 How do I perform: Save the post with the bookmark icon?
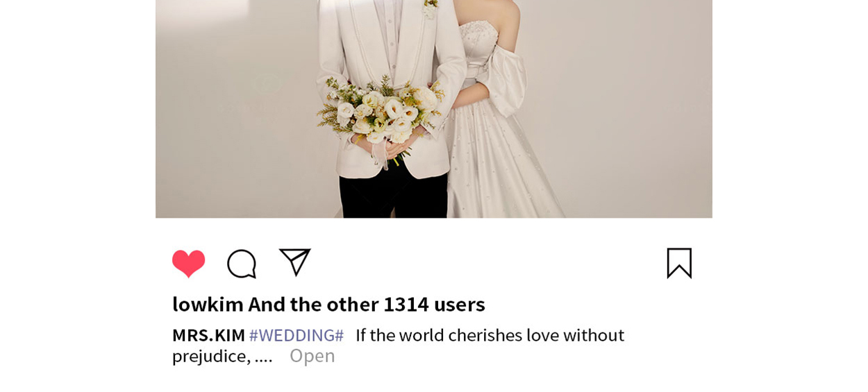click(679, 263)
